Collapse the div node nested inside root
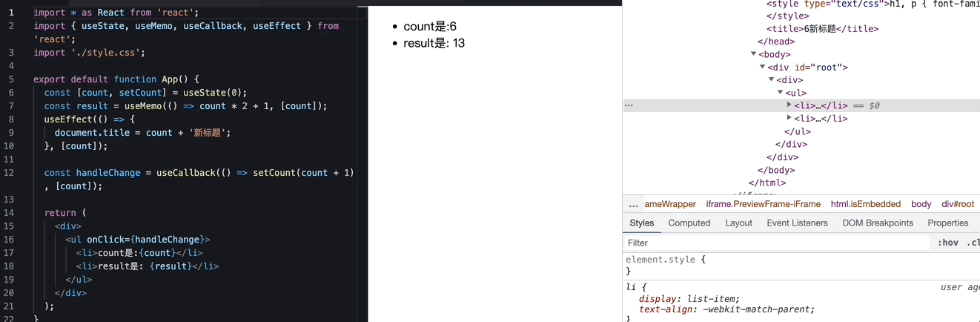The height and width of the screenshot is (322, 980). (772, 80)
